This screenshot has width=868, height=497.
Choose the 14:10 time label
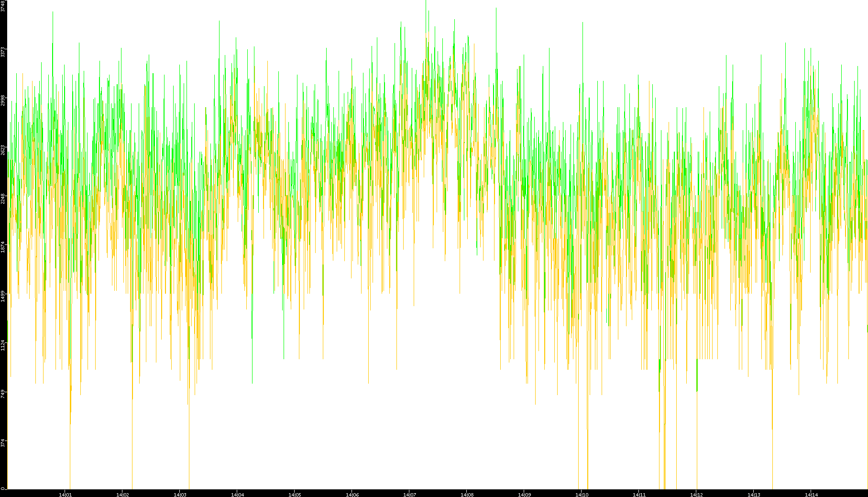582,495
